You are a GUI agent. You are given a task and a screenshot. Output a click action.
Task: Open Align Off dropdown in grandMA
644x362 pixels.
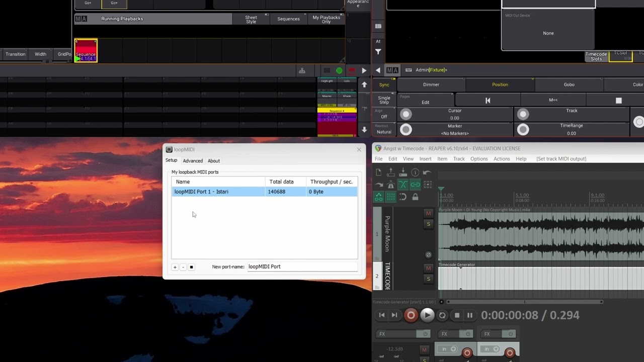[384, 114]
